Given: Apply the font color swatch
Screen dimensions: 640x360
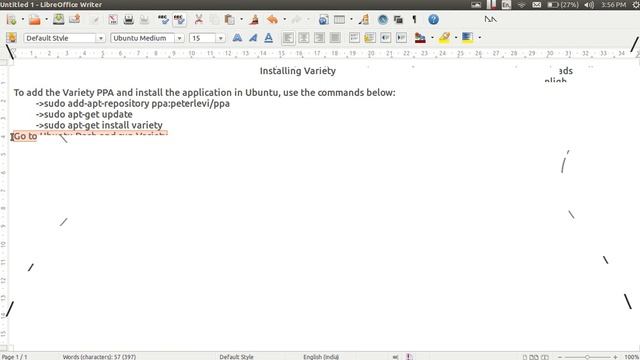Looking at the screenshot, I should pyautogui.click(x=420, y=38).
